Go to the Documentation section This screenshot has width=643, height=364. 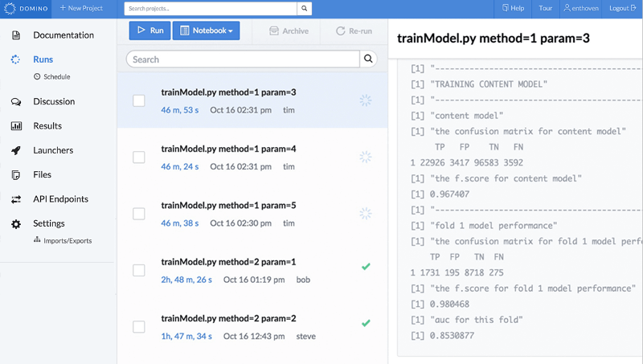point(63,35)
